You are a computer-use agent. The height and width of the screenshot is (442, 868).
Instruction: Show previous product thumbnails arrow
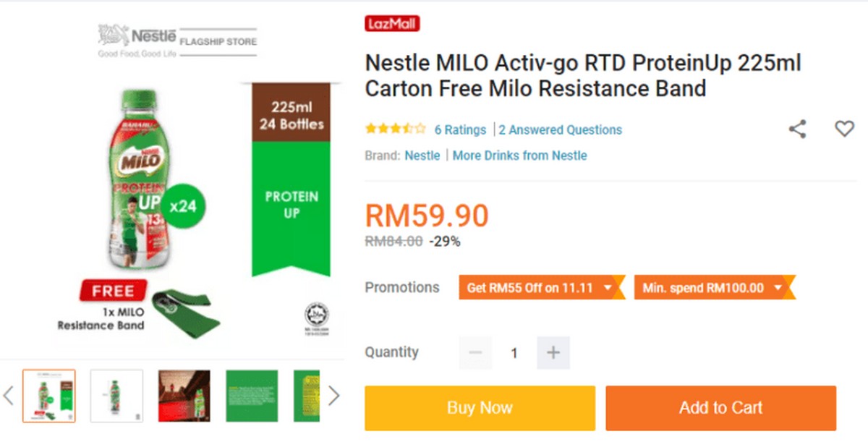click(x=9, y=396)
